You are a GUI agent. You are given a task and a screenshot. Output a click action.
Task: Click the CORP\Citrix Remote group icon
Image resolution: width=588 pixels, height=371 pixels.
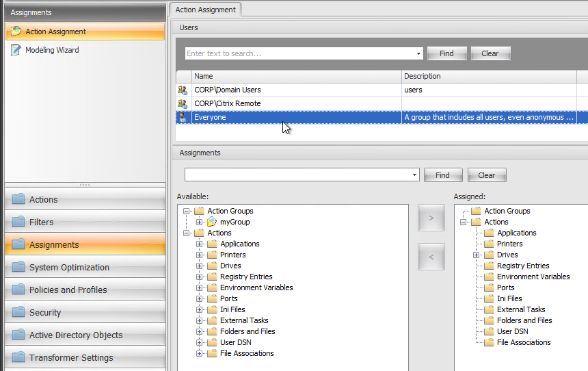[183, 103]
